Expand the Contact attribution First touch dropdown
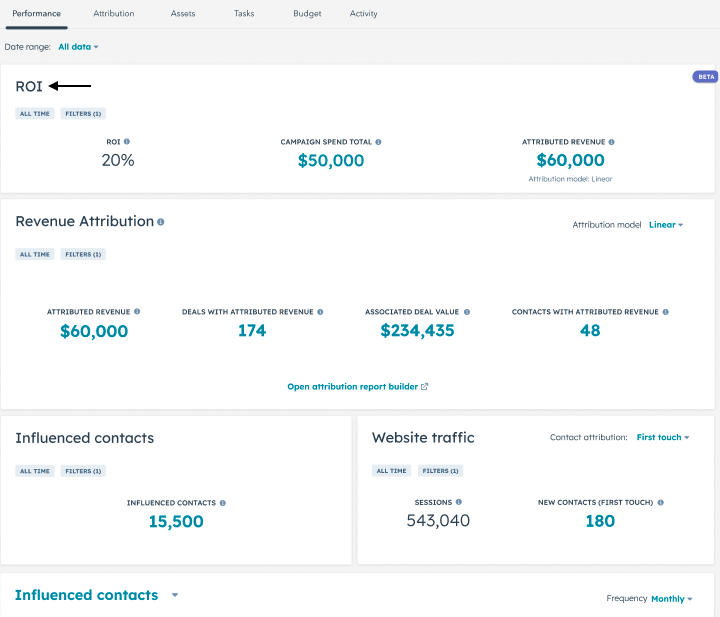Image resolution: width=720 pixels, height=617 pixels. (663, 437)
